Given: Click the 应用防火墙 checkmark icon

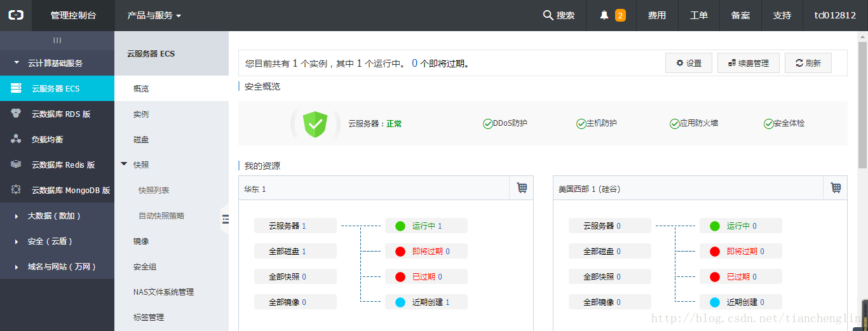Looking at the screenshot, I should click(x=674, y=124).
